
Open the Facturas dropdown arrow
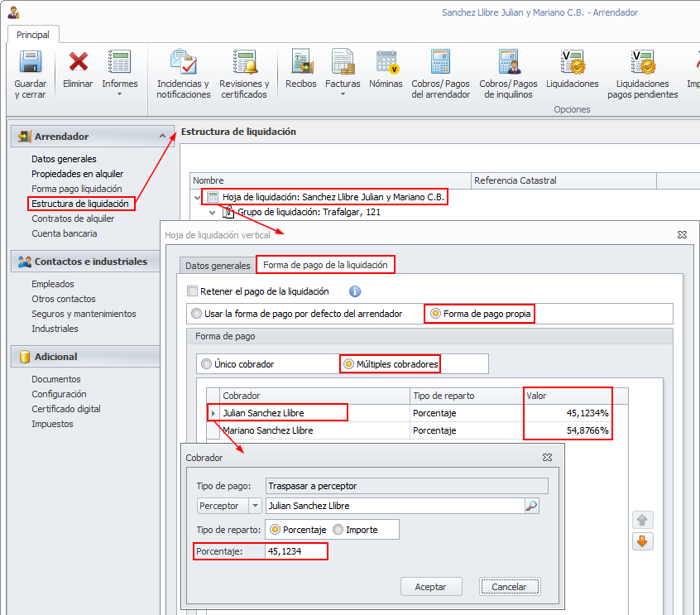[343, 94]
